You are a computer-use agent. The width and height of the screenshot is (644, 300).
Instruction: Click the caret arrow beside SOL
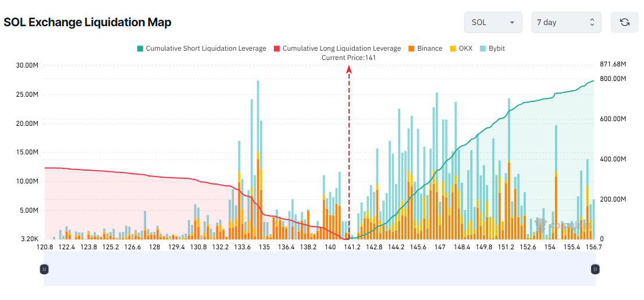coord(512,22)
